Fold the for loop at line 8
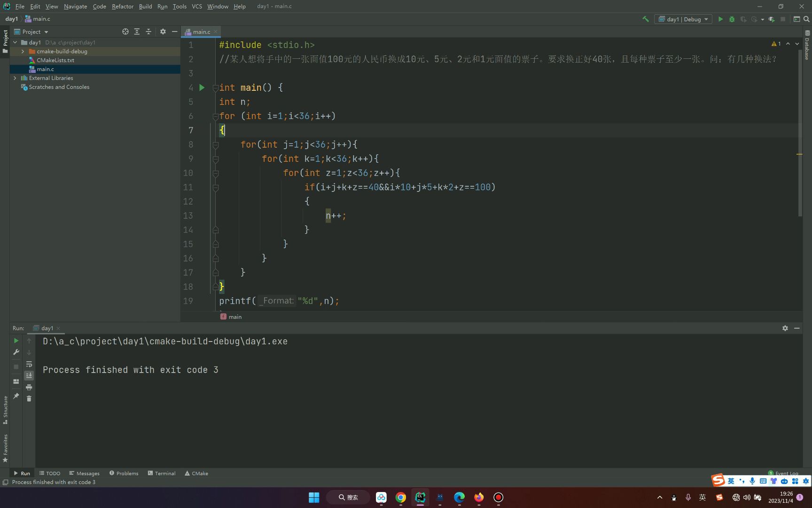This screenshot has height=508, width=812. point(215,145)
